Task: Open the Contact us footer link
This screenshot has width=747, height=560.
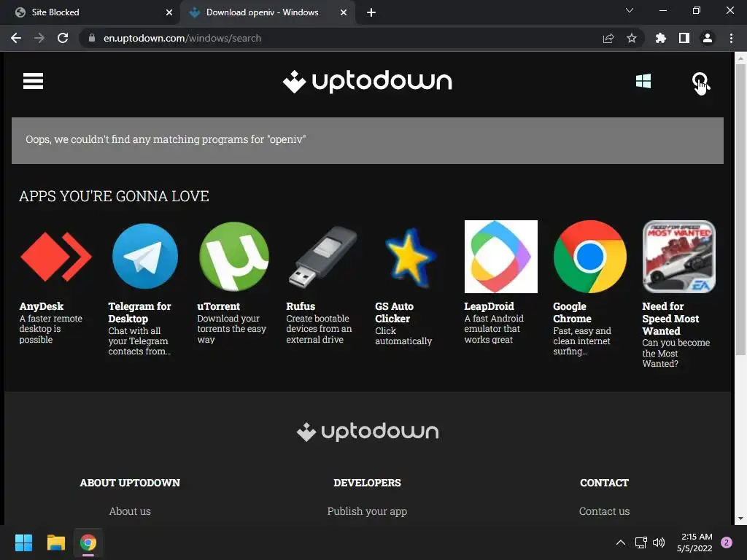Action: click(x=604, y=511)
